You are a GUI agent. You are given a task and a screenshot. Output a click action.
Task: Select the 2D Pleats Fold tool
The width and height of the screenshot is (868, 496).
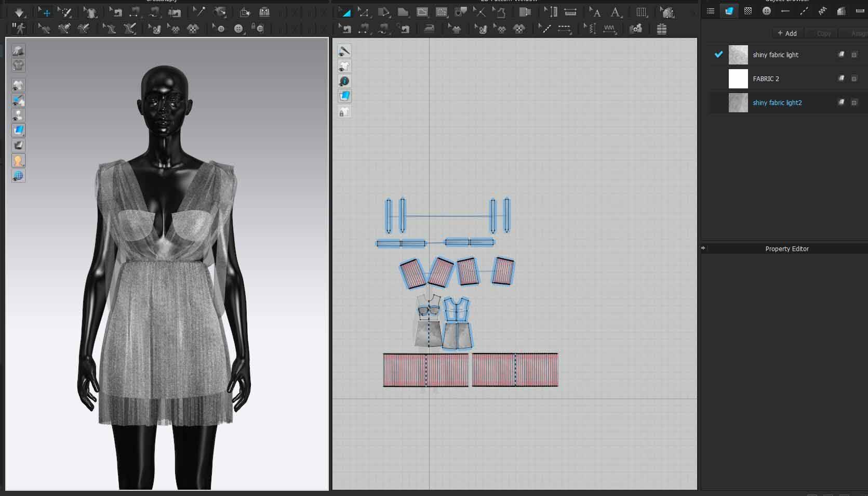[x=642, y=12]
